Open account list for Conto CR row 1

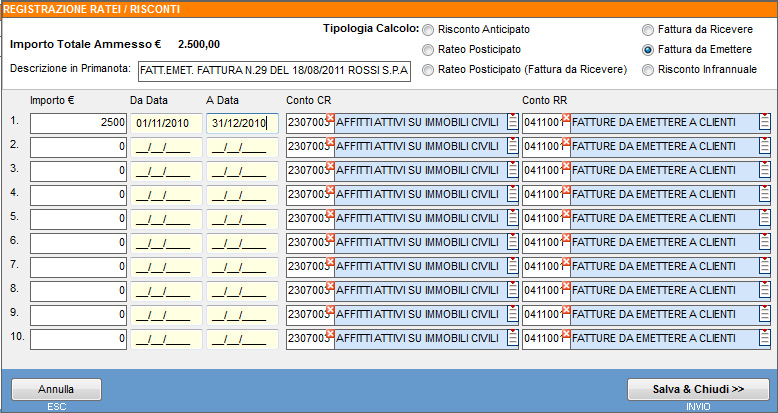click(512, 123)
